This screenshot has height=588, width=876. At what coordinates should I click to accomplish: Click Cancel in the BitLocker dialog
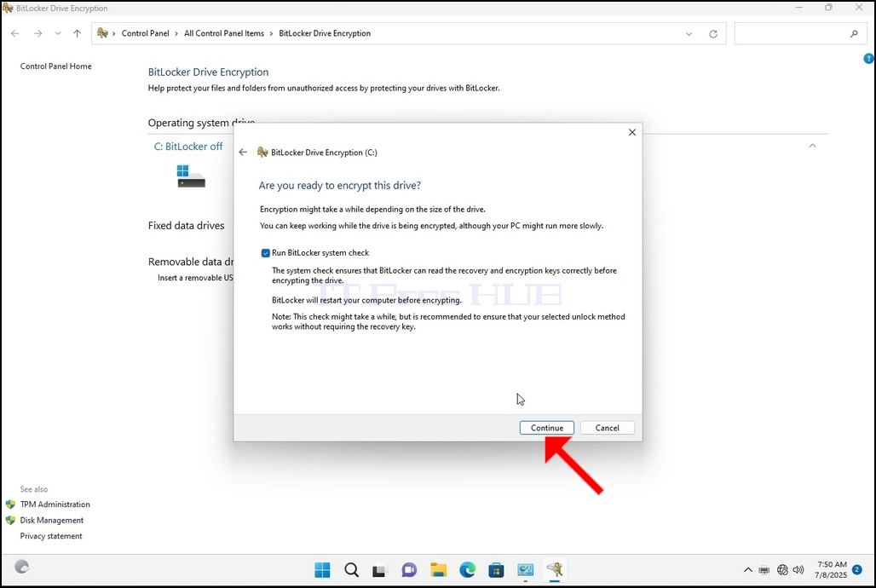coord(607,428)
